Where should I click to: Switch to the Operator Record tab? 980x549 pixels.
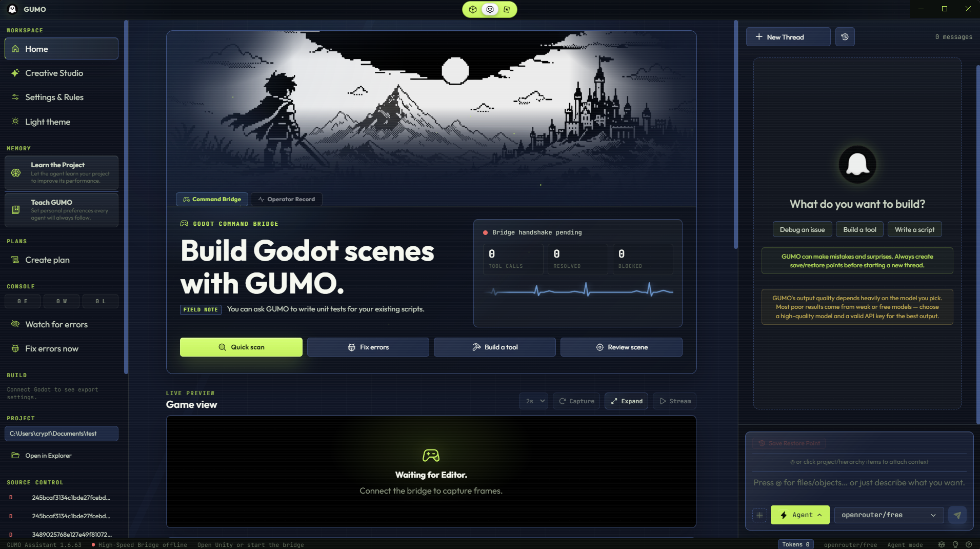[x=286, y=199]
